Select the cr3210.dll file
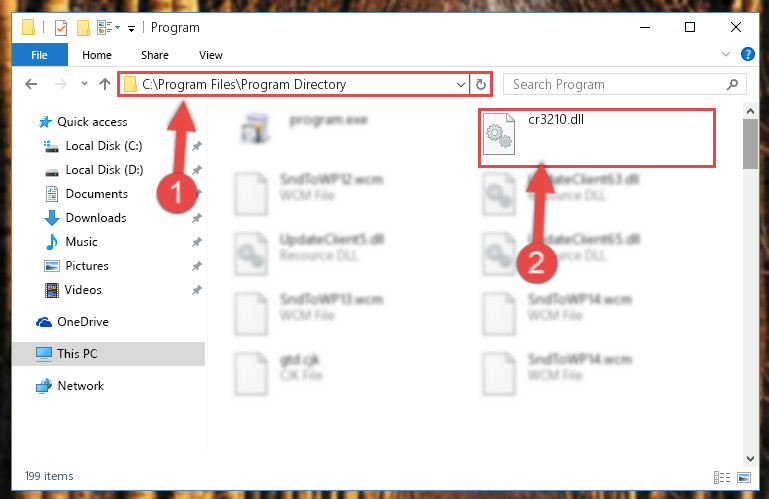 coord(597,138)
